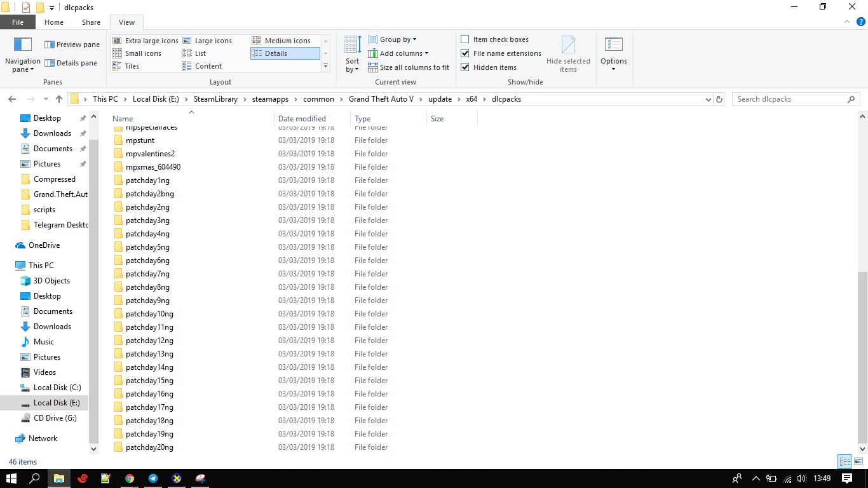
Task: Open the Add columns dropdown
Action: 398,53
